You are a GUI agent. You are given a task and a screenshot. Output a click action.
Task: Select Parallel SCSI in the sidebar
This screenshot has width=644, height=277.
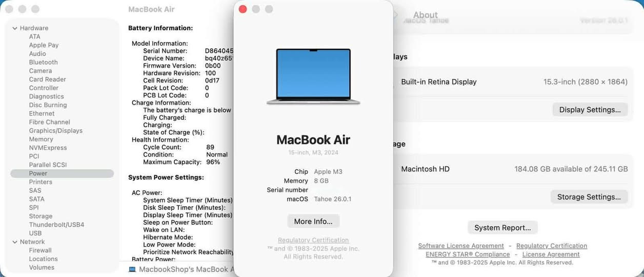48,165
